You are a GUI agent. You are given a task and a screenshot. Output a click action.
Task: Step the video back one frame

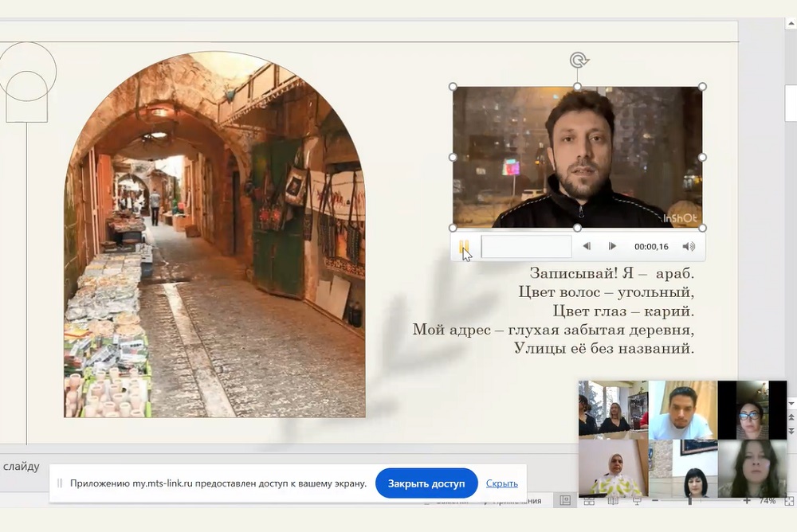click(587, 247)
